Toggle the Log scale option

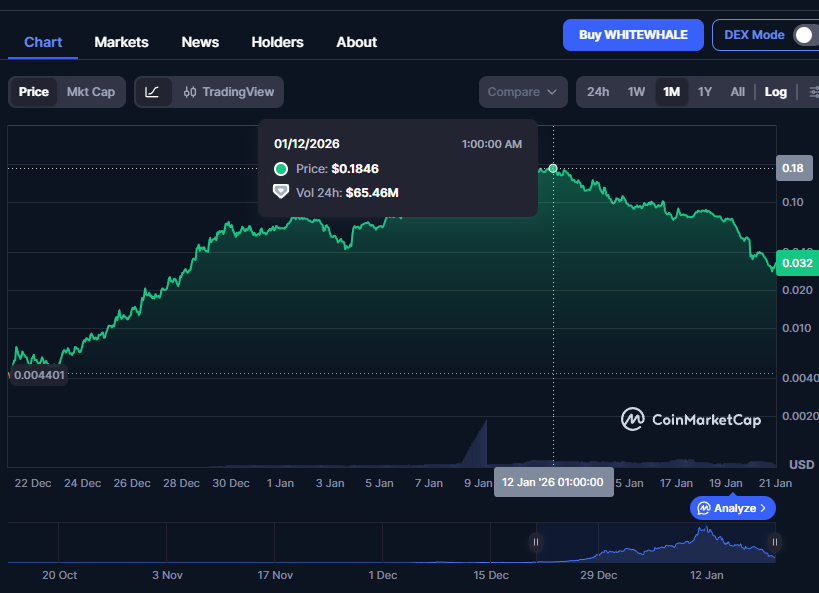click(x=776, y=92)
